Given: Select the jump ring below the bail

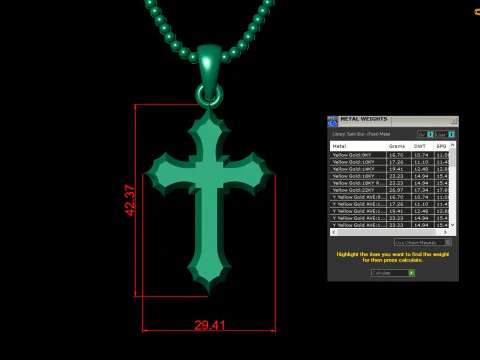Looking at the screenshot, I should [209, 96].
